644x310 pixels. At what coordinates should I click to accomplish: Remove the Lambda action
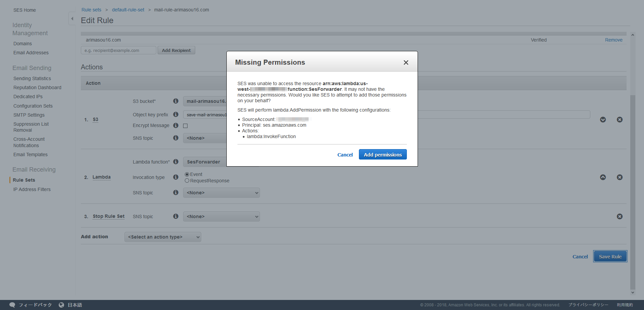coord(620,177)
